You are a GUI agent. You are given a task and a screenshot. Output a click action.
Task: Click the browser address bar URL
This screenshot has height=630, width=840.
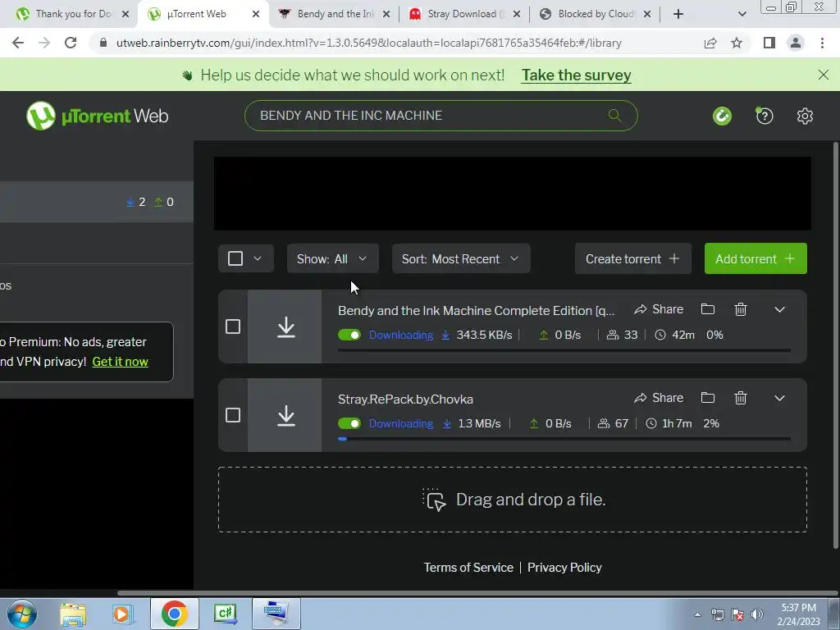(x=368, y=43)
